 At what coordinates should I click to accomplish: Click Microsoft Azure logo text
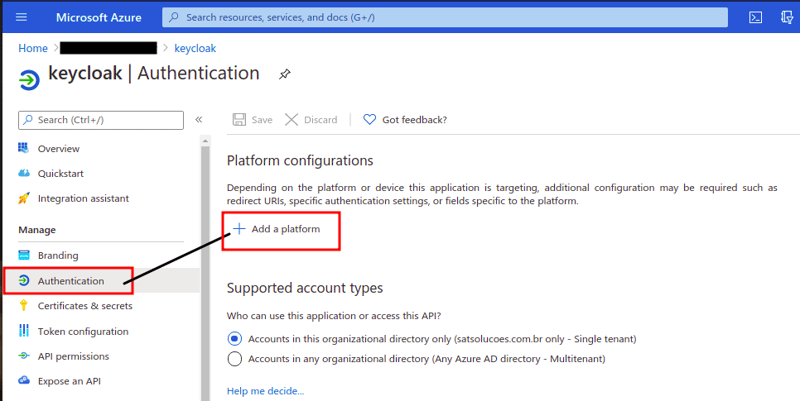(99, 17)
